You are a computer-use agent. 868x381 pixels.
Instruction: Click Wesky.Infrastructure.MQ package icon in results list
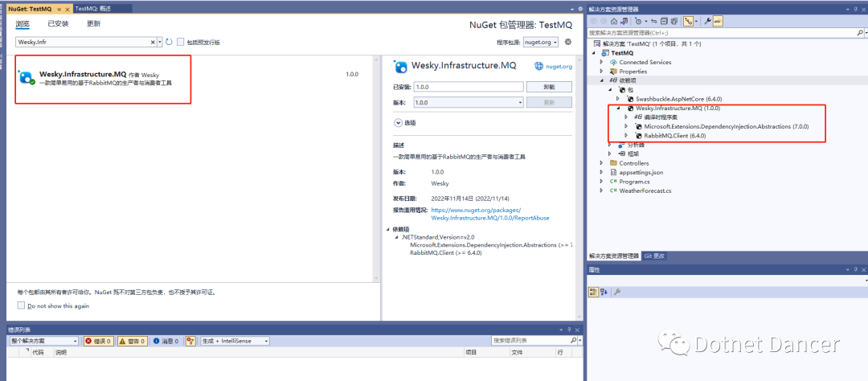point(27,77)
